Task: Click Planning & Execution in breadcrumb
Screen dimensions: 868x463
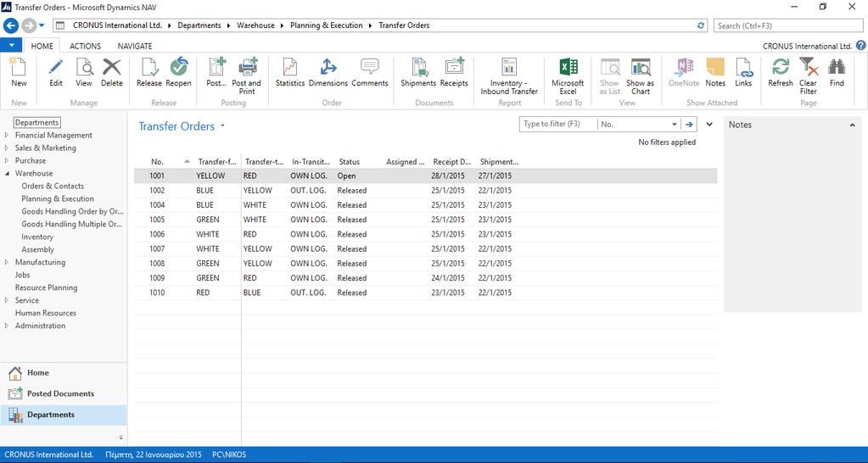Action: pos(327,25)
